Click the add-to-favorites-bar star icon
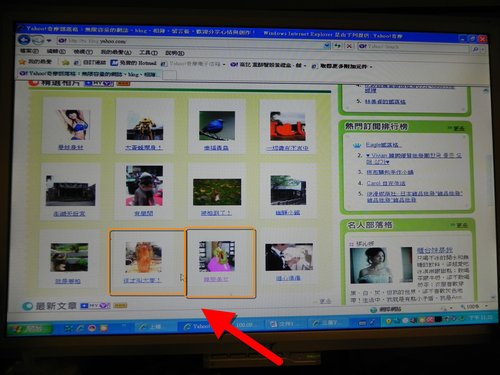Viewport: 500px width, 375px height. (x=66, y=62)
